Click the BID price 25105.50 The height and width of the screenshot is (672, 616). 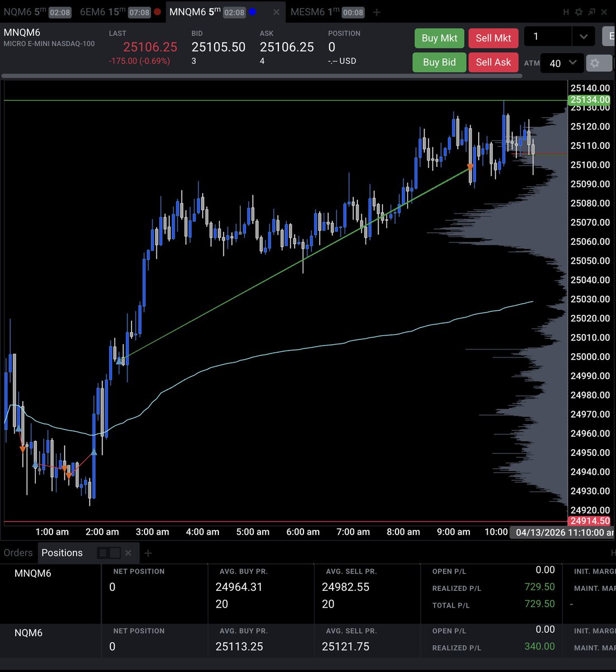[x=218, y=47]
